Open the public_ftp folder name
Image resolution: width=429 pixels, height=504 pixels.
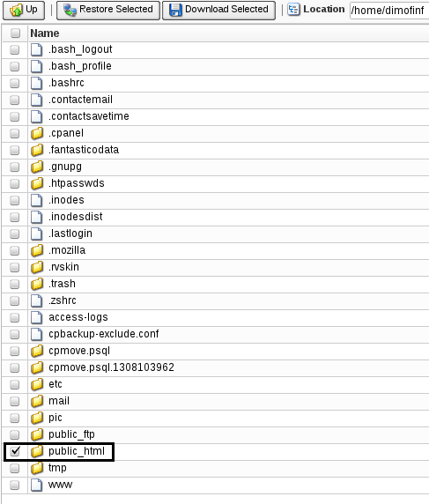[71, 434]
